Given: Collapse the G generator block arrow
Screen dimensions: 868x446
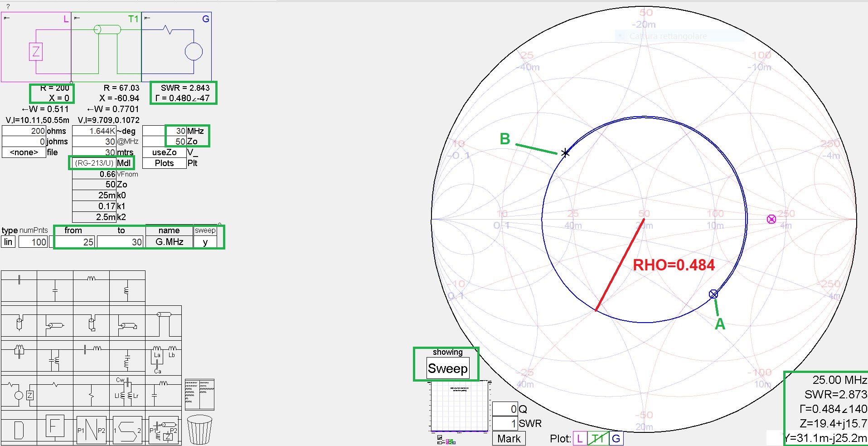Looking at the screenshot, I should click(x=147, y=18).
